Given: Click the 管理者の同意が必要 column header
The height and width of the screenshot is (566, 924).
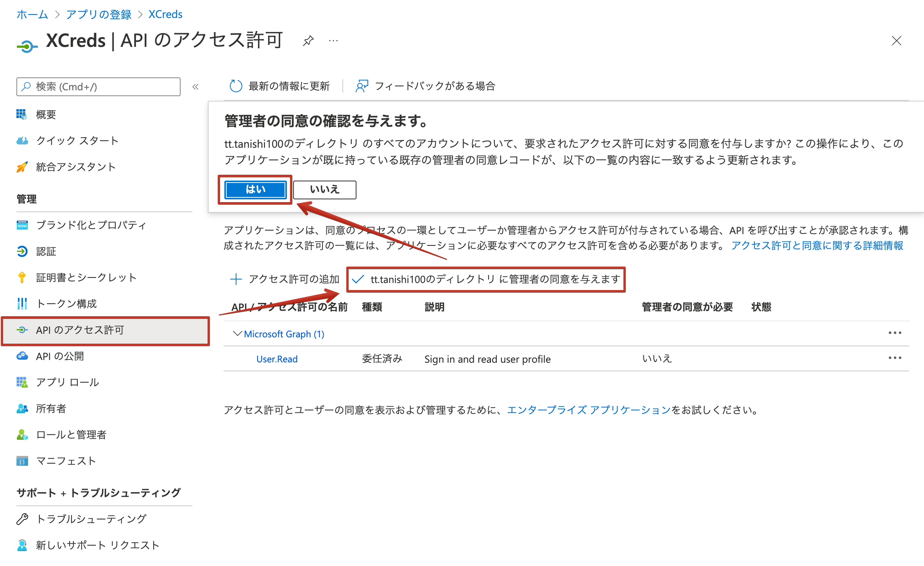Looking at the screenshot, I should [x=687, y=307].
